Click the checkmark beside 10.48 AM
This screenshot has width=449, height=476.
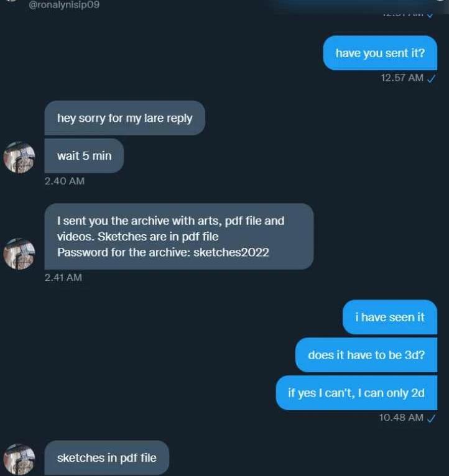(x=431, y=418)
